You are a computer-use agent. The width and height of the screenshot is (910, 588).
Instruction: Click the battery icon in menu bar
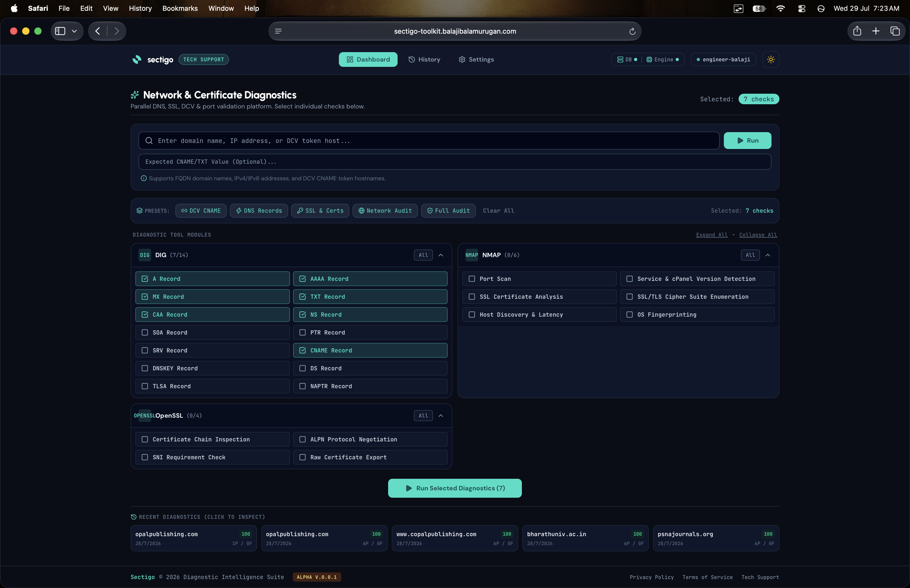tap(759, 8)
